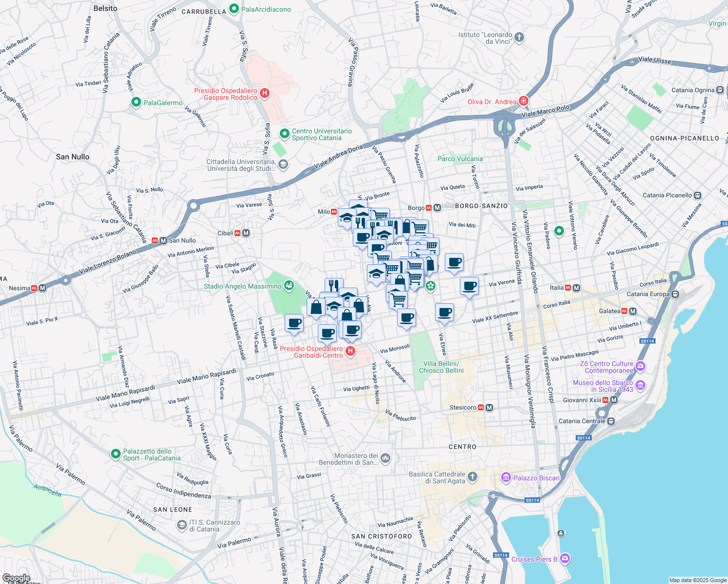728x584 pixels.
Task: Select the Acquicella waterway label
Action: pos(47,490)
